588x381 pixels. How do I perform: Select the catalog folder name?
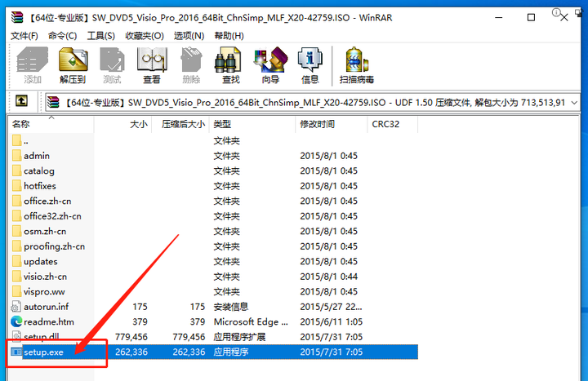tap(39, 171)
